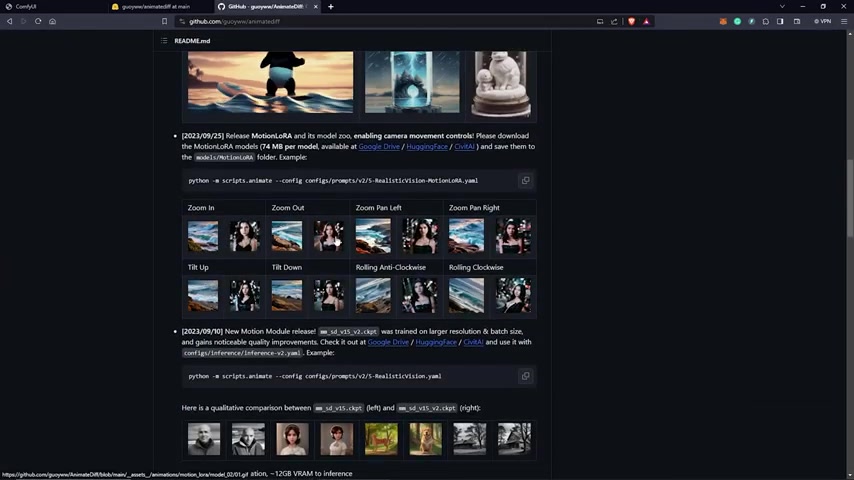The width and height of the screenshot is (854, 480).
Task: Close the GitHub AnimateDiff tab
Action: (315, 7)
